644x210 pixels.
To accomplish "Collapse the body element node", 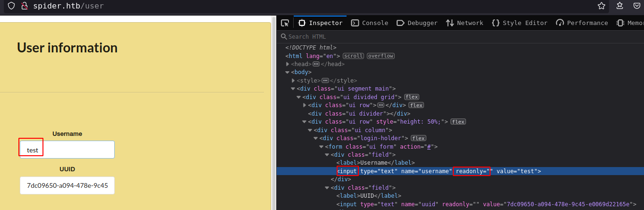I will click(288, 72).
